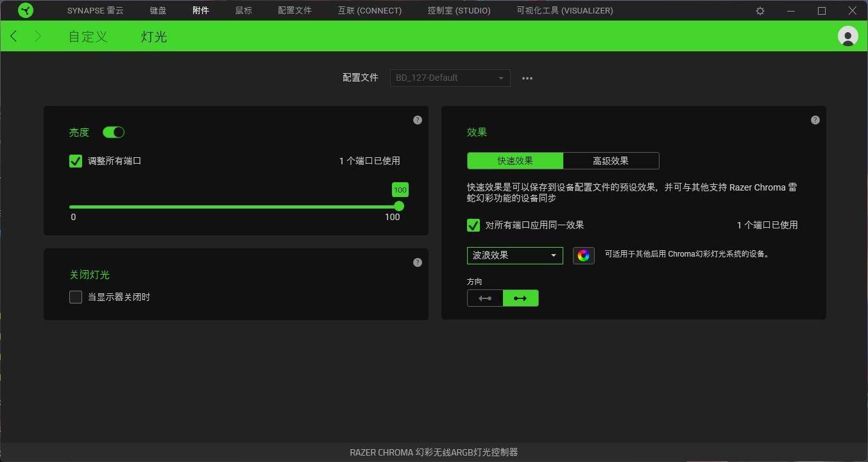Open the 配置文件 BD_127-Default dropdown
Viewport: 868px width, 462px height.
coord(450,78)
